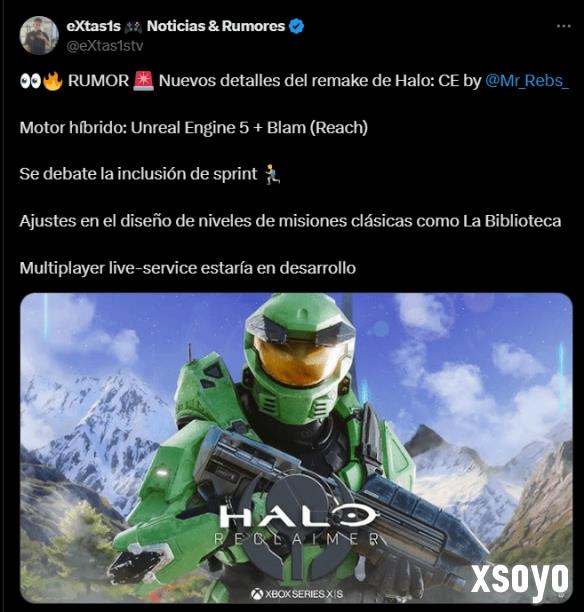Follow the @Mr_Rebs_ mention link
The width and height of the screenshot is (584, 612).
(x=527, y=81)
